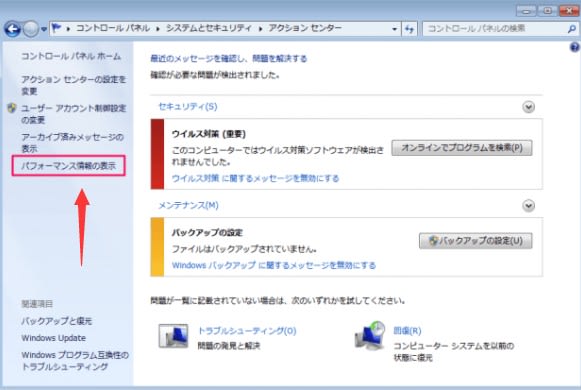The height and width of the screenshot is (390, 581).
Task: Open the address bar history dropdown
Action: (x=394, y=29)
